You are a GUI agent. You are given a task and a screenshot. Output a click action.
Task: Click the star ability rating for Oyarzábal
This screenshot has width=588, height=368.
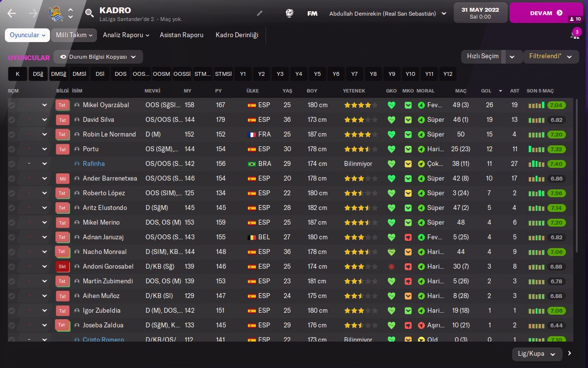pyautogui.click(x=361, y=105)
